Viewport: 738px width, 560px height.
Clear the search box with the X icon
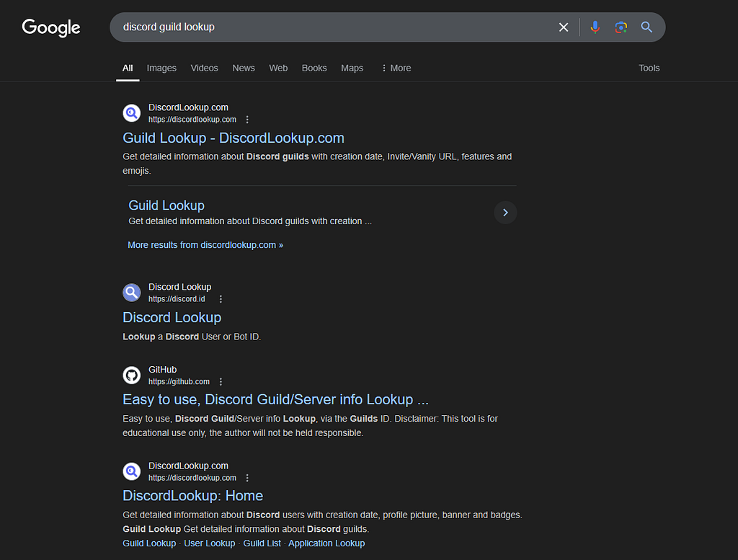[564, 27]
